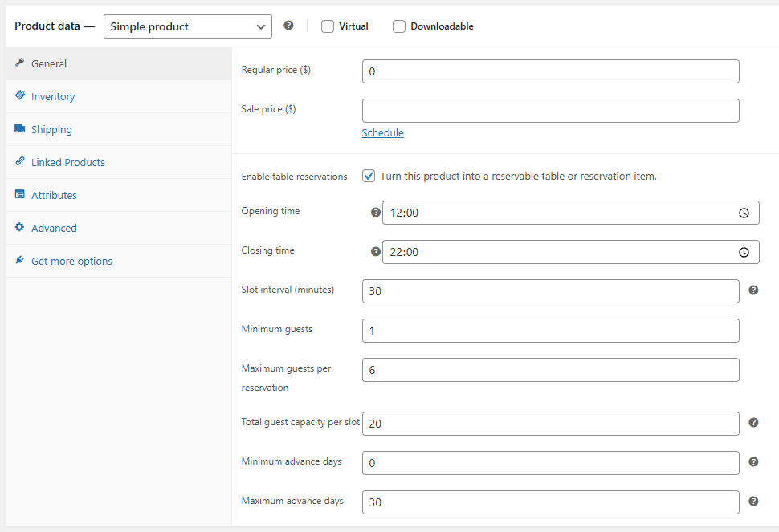Image resolution: width=779 pixels, height=532 pixels.
Task: Click the help icon beside Slot interval
Action: (x=753, y=290)
